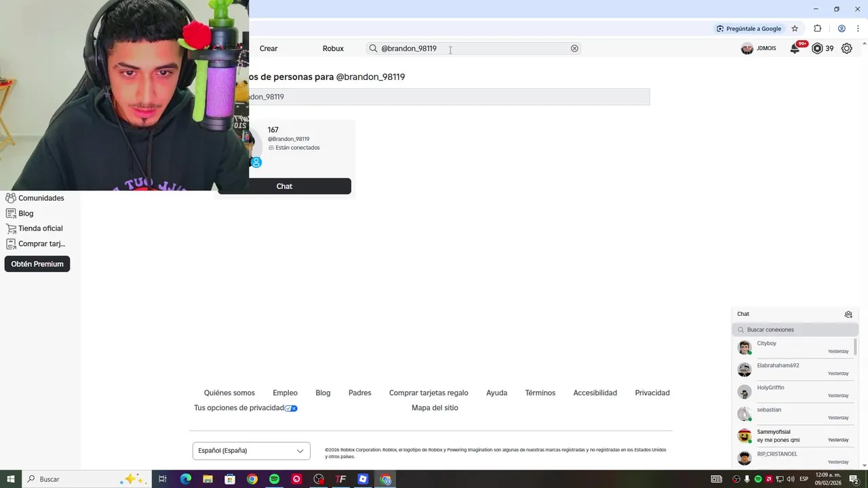868x488 pixels.
Task: Expand the Español (España) language dropdown
Action: click(x=251, y=451)
